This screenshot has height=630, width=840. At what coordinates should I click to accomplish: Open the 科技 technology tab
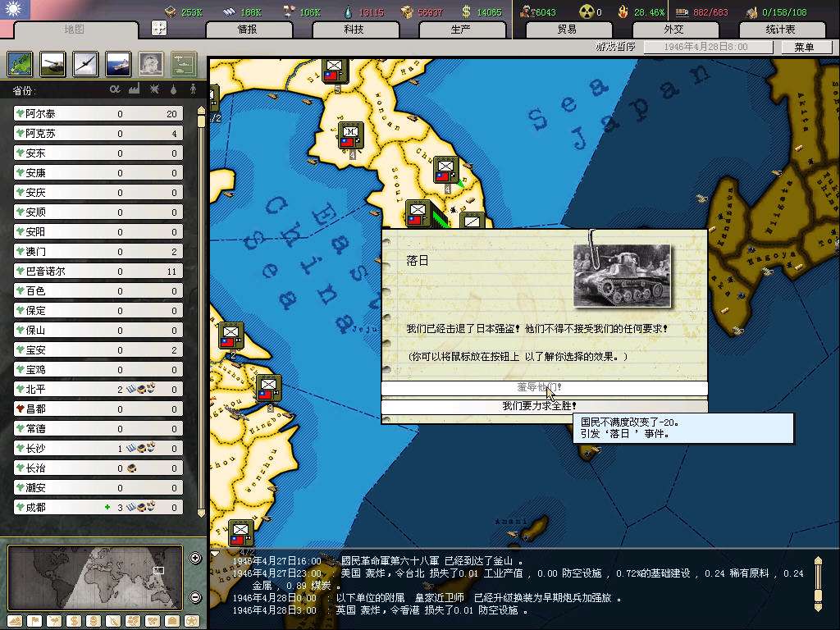tap(354, 30)
